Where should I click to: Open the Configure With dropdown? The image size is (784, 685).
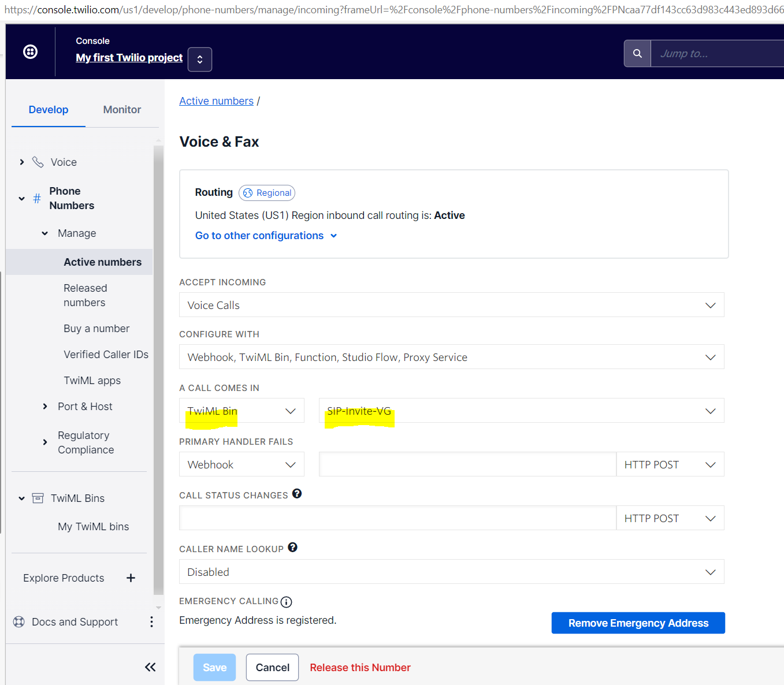(452, 357)
